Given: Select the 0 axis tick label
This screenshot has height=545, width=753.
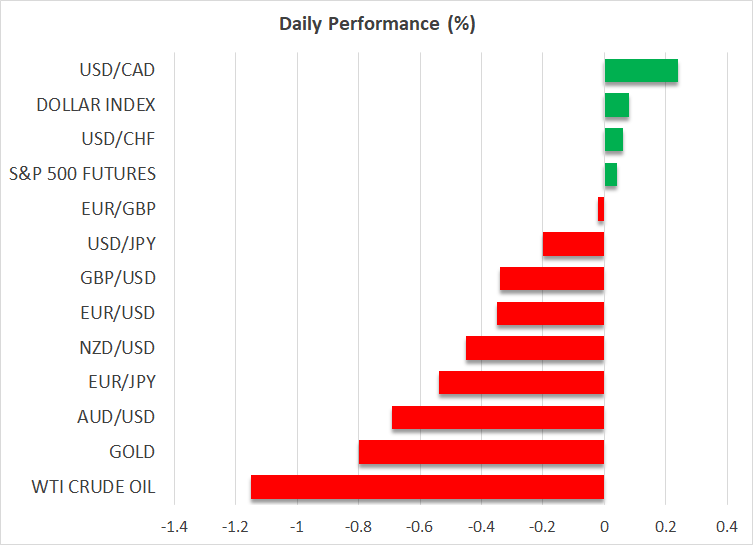Looking at the screenshot, I should (604, 526).
